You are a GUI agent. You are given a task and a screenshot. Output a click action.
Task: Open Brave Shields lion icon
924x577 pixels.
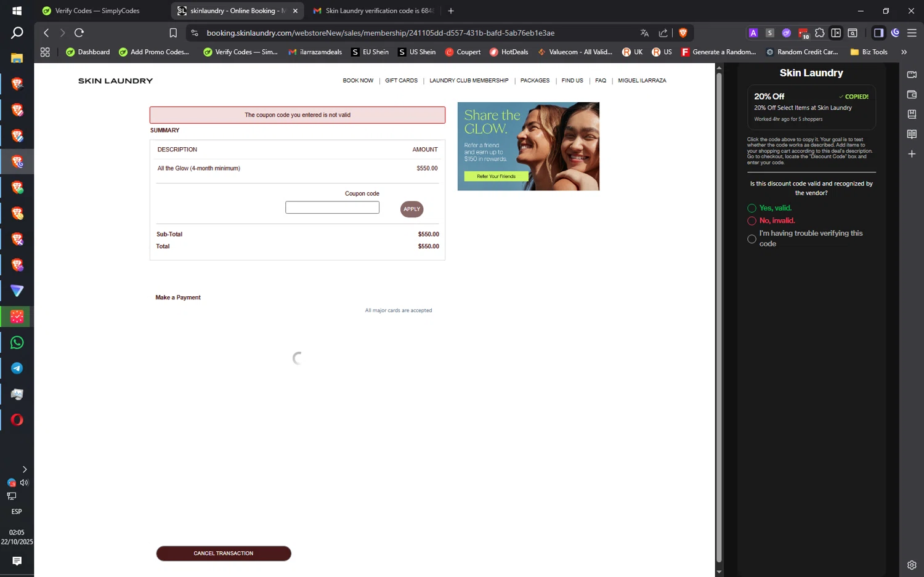(683, 33)
